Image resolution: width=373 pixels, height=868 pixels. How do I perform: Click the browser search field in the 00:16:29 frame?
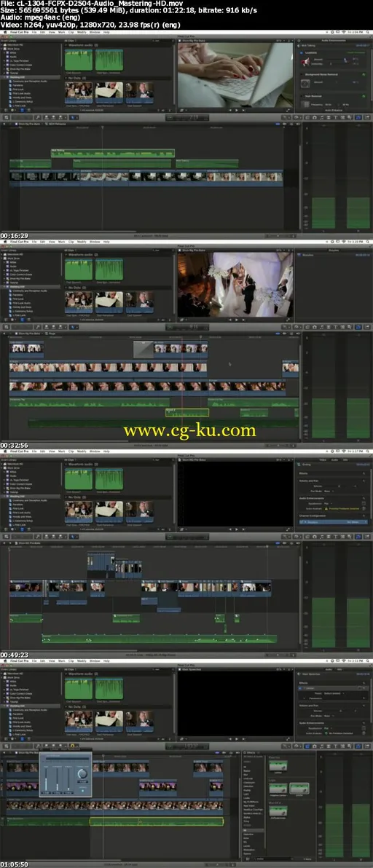pos(162,41)
